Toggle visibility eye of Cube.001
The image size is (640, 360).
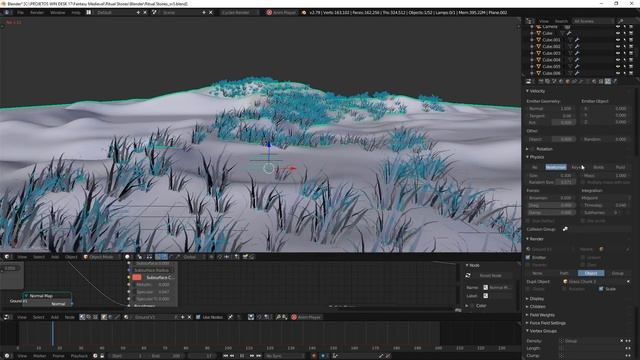coord(618,40)
